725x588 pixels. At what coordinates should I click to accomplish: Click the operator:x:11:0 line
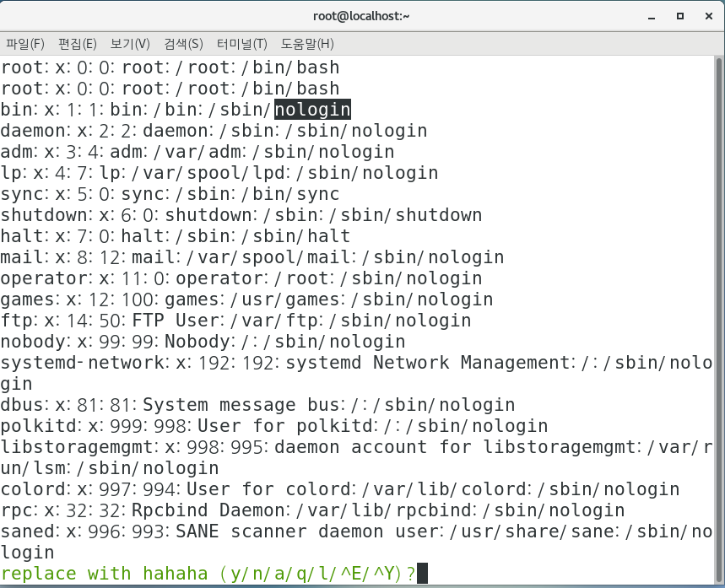pyautogui.click(x=241, y=278)
